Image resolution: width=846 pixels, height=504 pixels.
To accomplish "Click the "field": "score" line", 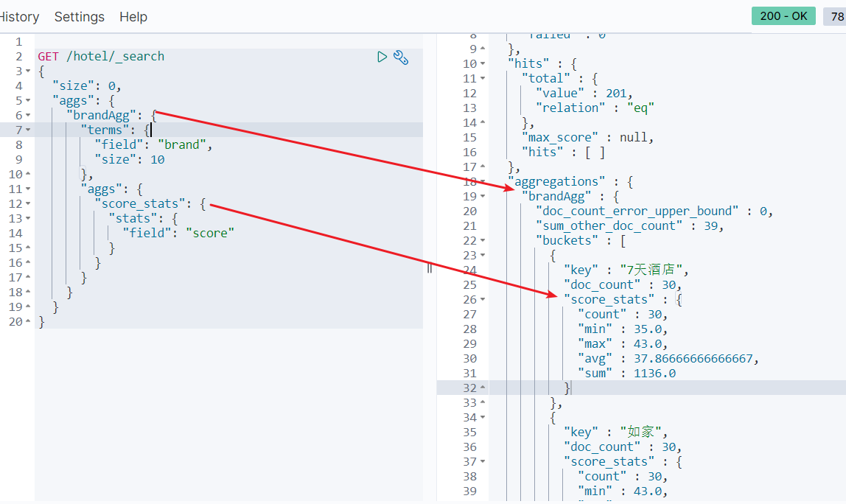I will point(178,233).
